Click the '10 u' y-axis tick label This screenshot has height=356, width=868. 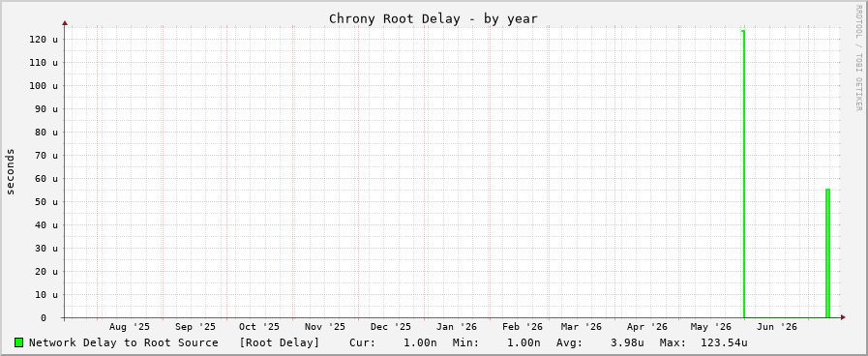tap(47, 295)
